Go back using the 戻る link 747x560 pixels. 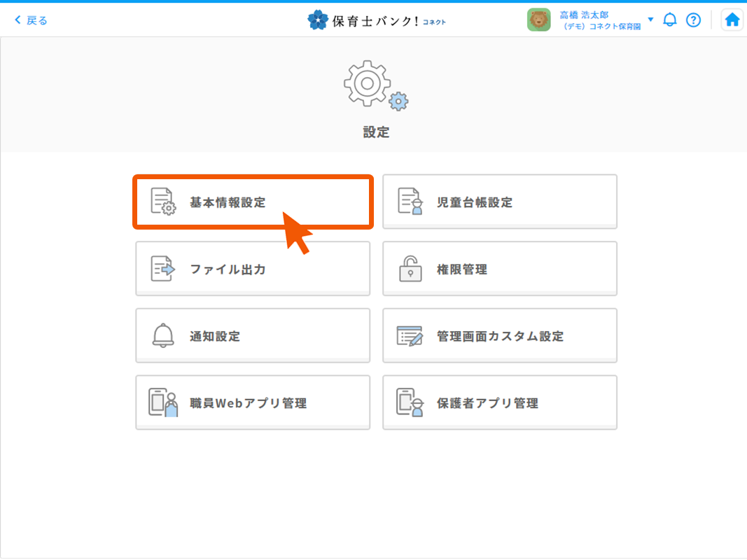pos(32,20)
